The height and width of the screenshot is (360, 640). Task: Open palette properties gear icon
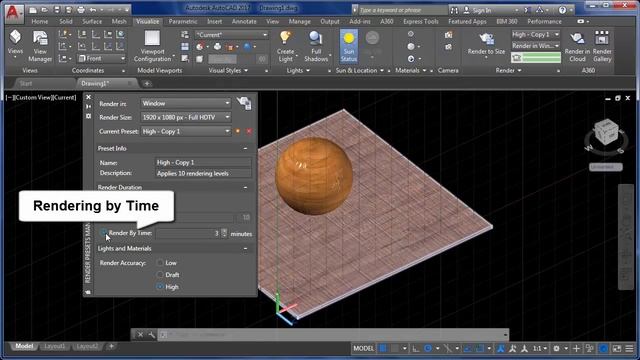88,116
